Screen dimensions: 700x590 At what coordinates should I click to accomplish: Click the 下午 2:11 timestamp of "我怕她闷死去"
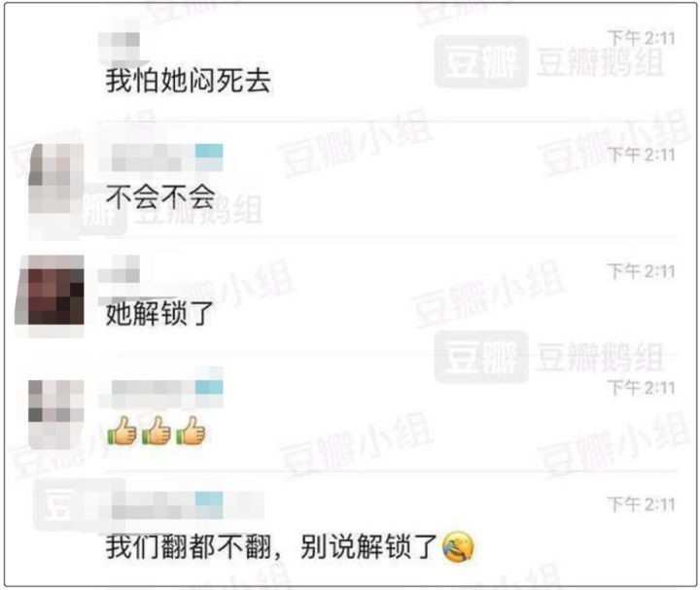tap(641, 38)
